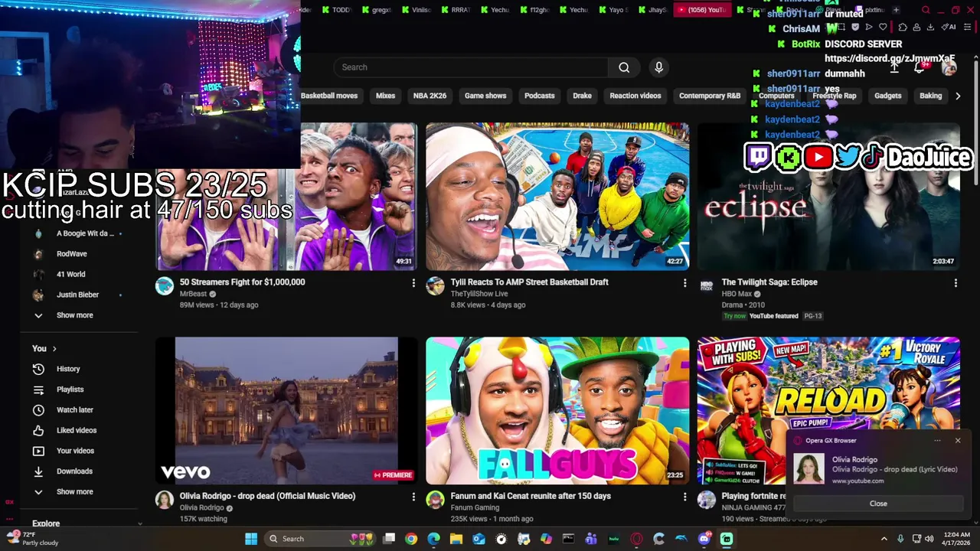Open options for Fanum and Kai Cenat video
Viewport: 980px width, 551px height.
click(684, 497)
